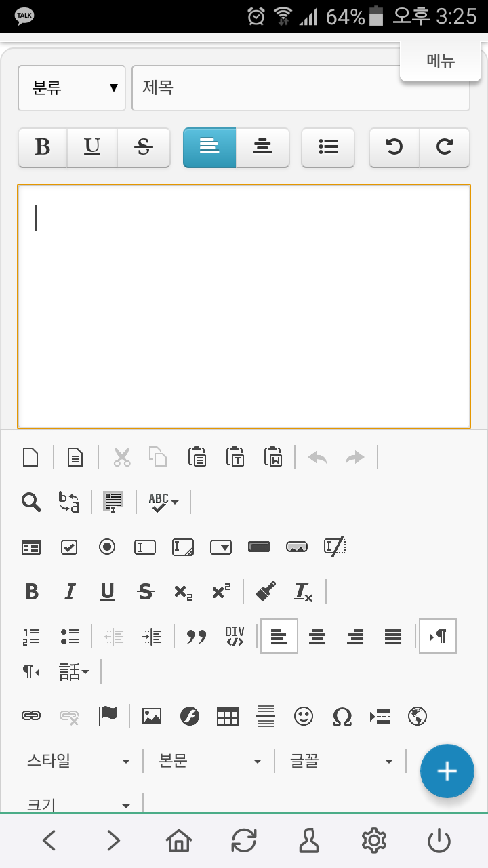Expand the 스타일 styles dropdown
Image resolution: width=488 pixels, height=868 pixels.
click(77, 761)
